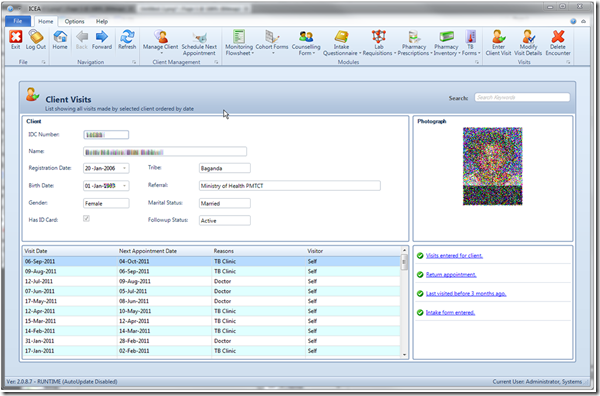Click the Log Out key icon

(x=36, y=37)
